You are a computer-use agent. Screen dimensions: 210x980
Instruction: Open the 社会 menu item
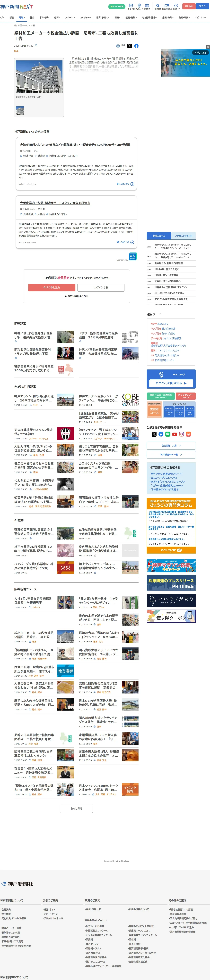point(32,17)
